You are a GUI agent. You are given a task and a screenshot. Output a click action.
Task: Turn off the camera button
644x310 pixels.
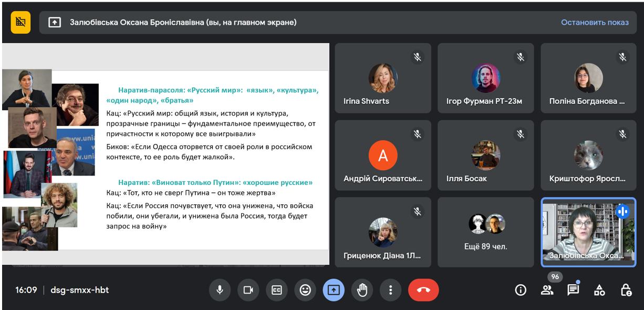[248, 290]
